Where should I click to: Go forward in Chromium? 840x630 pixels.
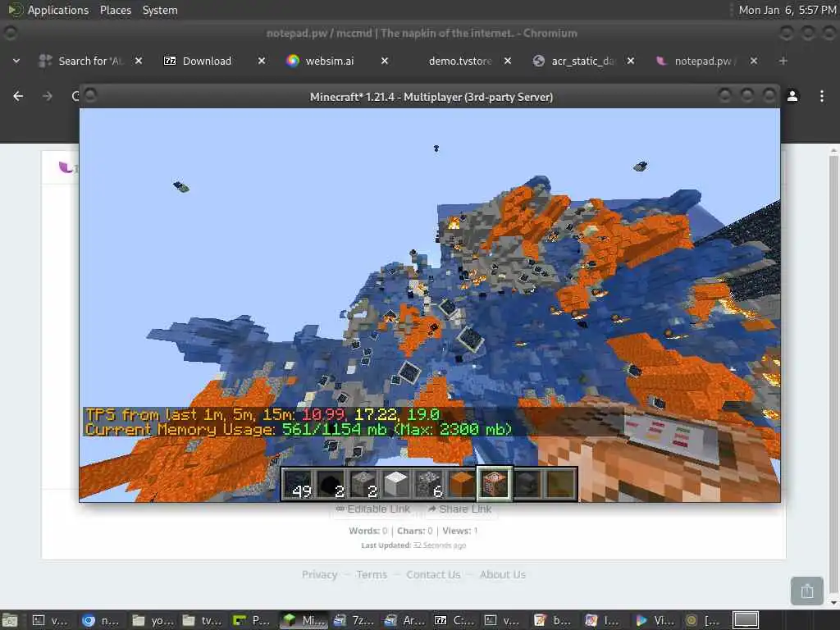click(x=48, y=96)
